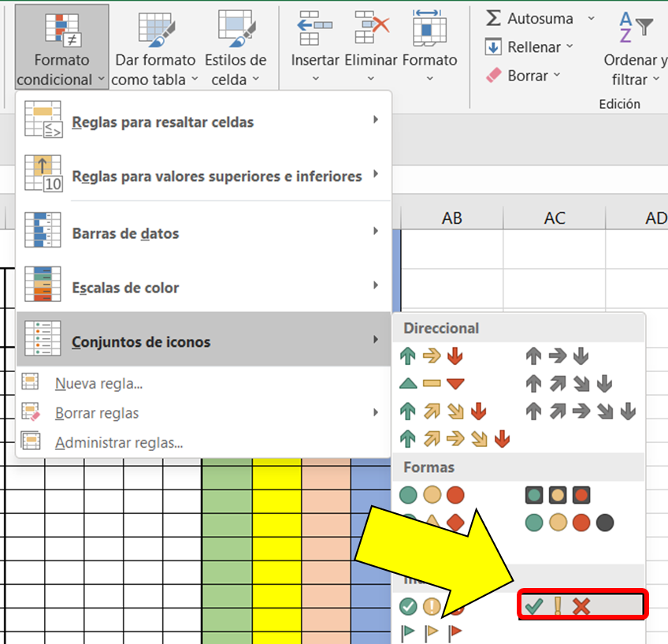Image resolution: width=668 pixels, height=644 pixels.
Task: Expand the Borrar dropdown
Action: [x=557, y=76]
